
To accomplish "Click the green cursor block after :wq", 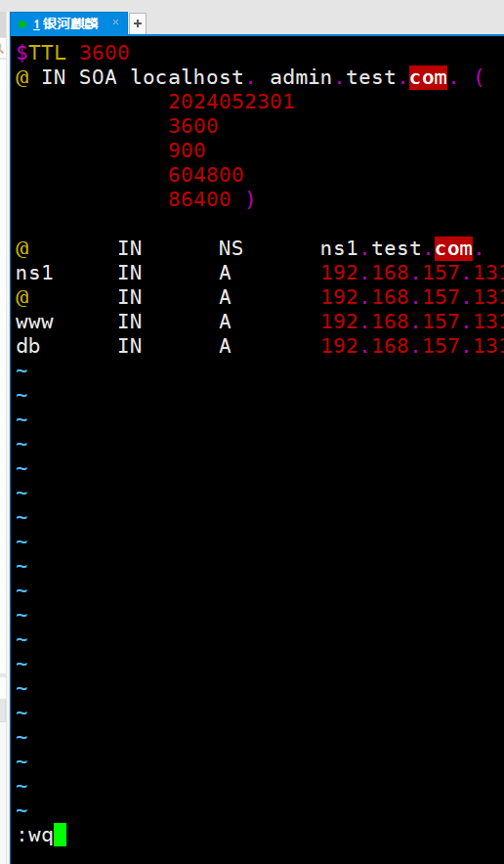I will tap(60, 835).
